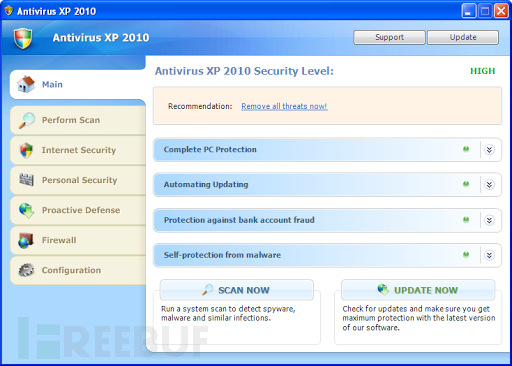Start a scan with SCAN NOW button
512x366 pixels.
[x=237, y=290]
